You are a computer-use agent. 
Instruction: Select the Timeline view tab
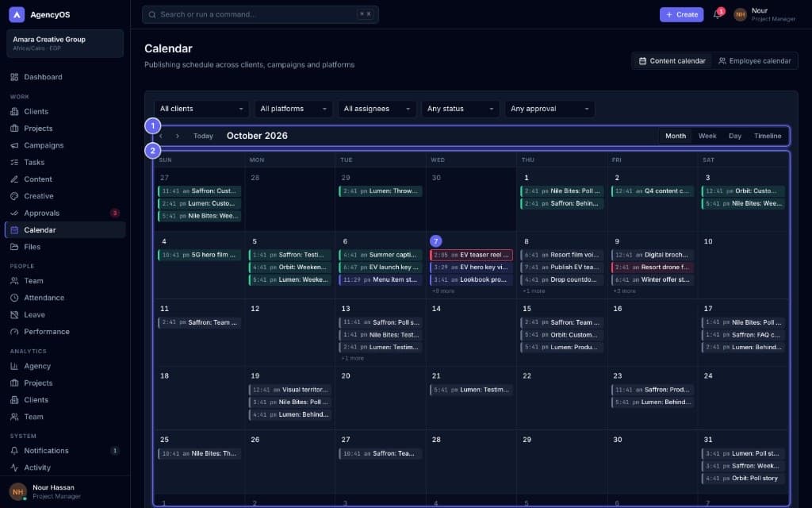tap(768, 136)
